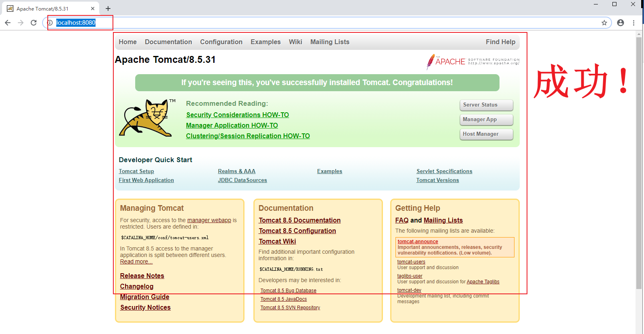Click the Apache Software Foundation logo
The height and width of the screenshot is (334, 644).
473,62
